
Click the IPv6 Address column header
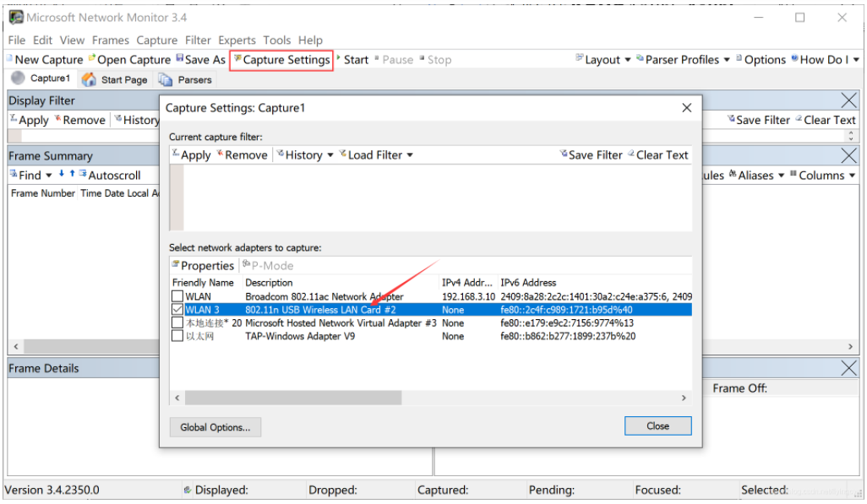pos(528,283)
